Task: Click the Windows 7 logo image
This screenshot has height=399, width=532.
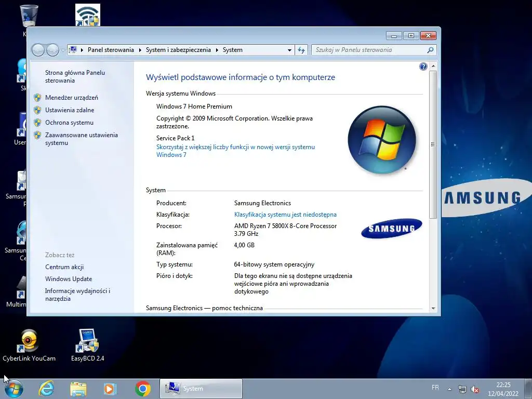Action: pyautogui.click(x=382, y=140)
